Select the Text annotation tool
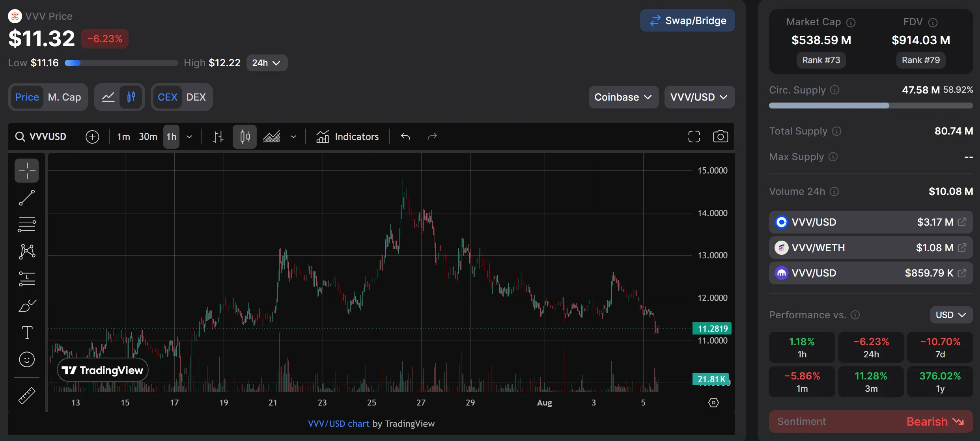Image resolution: width=980 pixels, height=441 pixels. tap(27, 333)
